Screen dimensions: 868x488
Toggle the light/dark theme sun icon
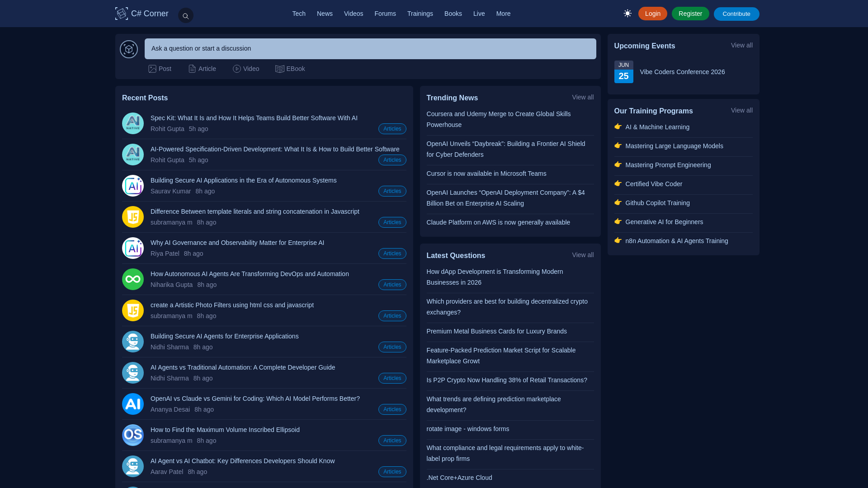627,14
